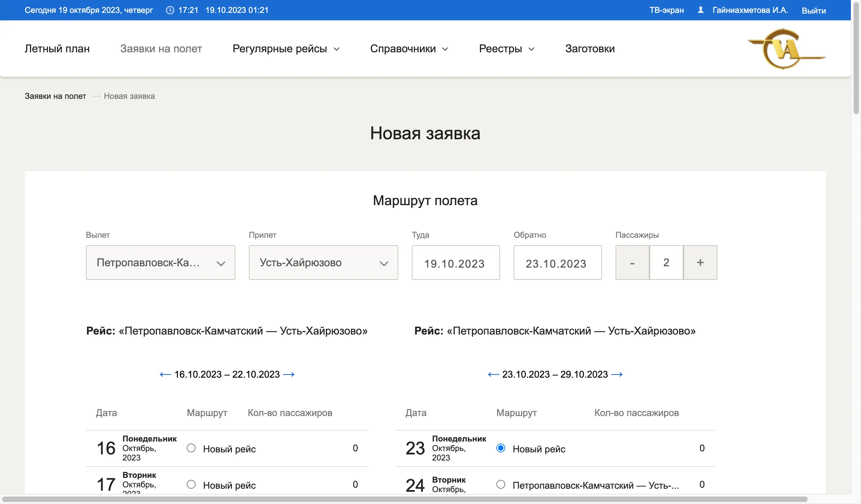
Task: Increase passenger count with the plus button
Action: (700, 263)
